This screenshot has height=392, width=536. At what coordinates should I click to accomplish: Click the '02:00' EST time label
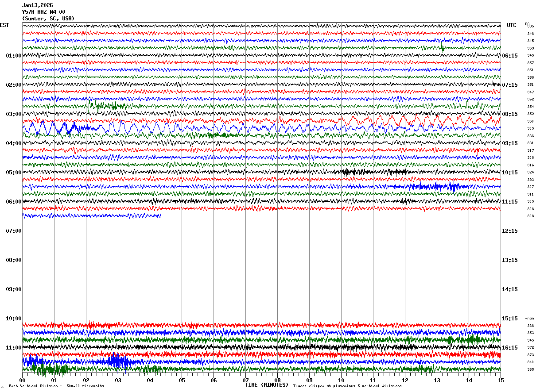[14, 85]
